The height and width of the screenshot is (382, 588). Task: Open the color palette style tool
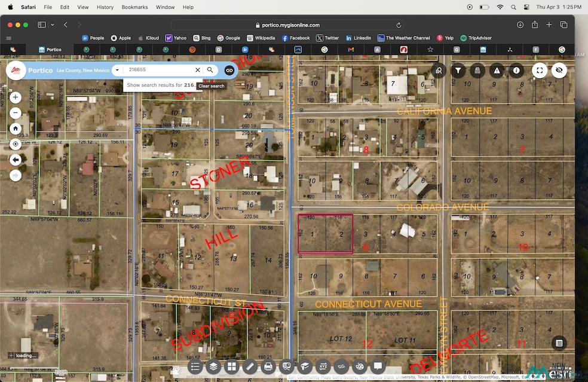point(360,366)
